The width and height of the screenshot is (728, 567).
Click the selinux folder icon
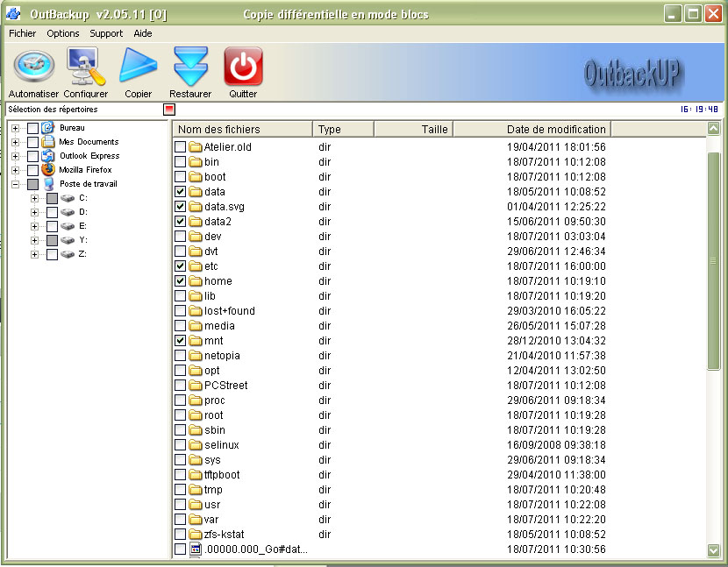tap(196, 445)
